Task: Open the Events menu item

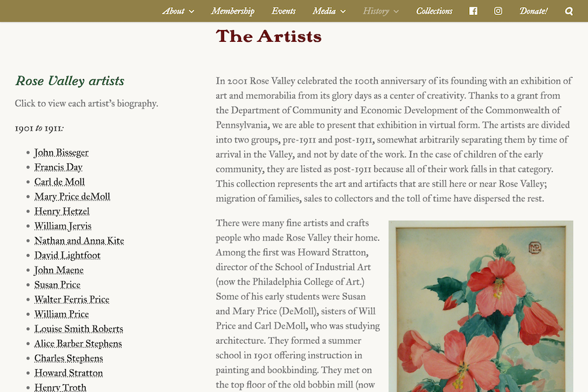Action: point(284,11)
